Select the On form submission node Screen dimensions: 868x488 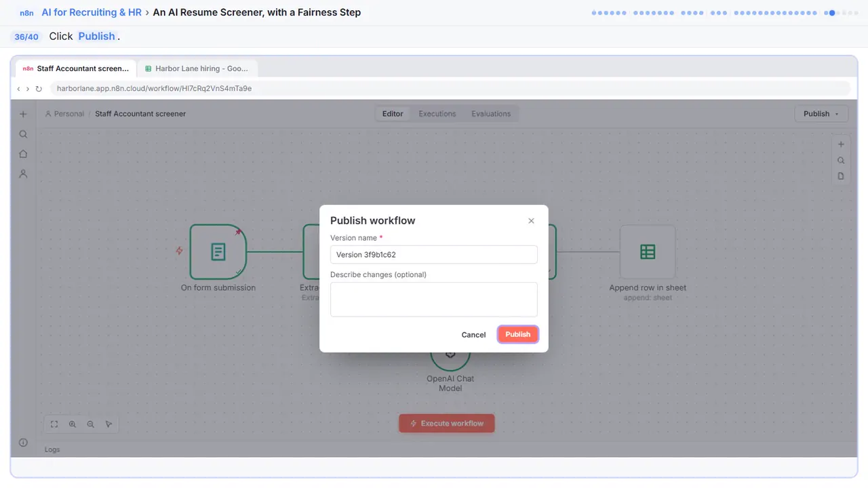[x=218, y=252]
